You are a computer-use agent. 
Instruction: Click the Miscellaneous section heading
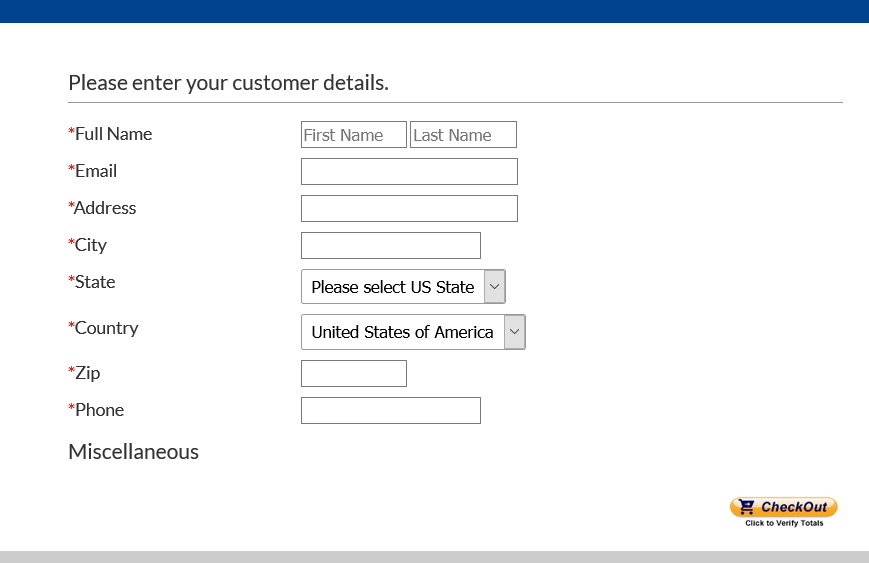pyautogui.click(x=134, y=452)
